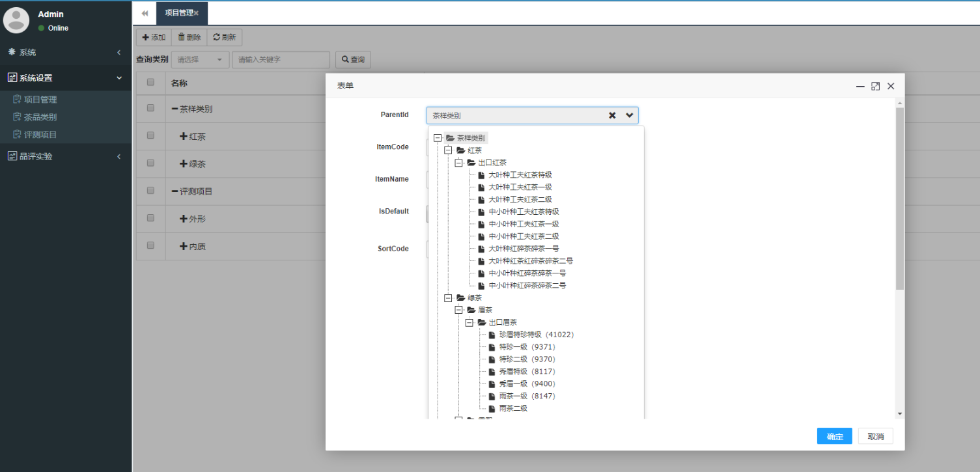Click the 添加 plus toolbar button
Screen dimensions: 980x472
(154, 37)
